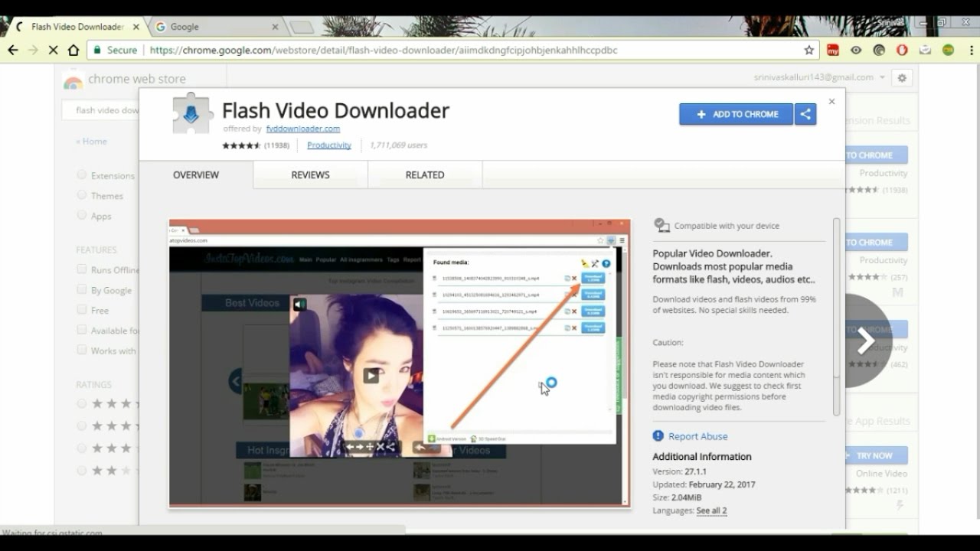The image size is (980, 551).
Task: Check the Free checkbox
Action: point(82,310)
